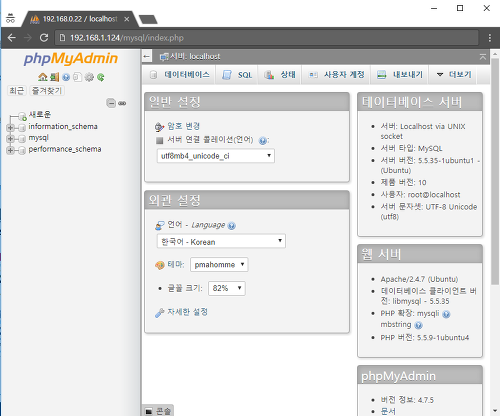The image size is (500, 416).
Task: Open Chrome three-dot menu
Action: (489, 38)
